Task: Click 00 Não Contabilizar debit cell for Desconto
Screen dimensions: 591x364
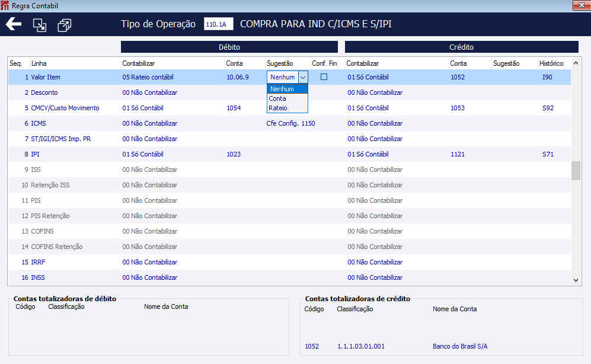Action: point(149,92)
